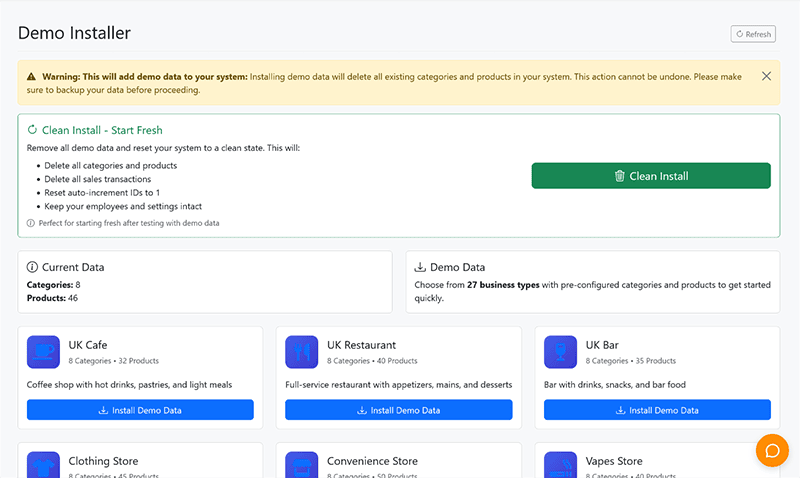Click the Vapes Store icon

pyautogui.click(x=560, y=465)
